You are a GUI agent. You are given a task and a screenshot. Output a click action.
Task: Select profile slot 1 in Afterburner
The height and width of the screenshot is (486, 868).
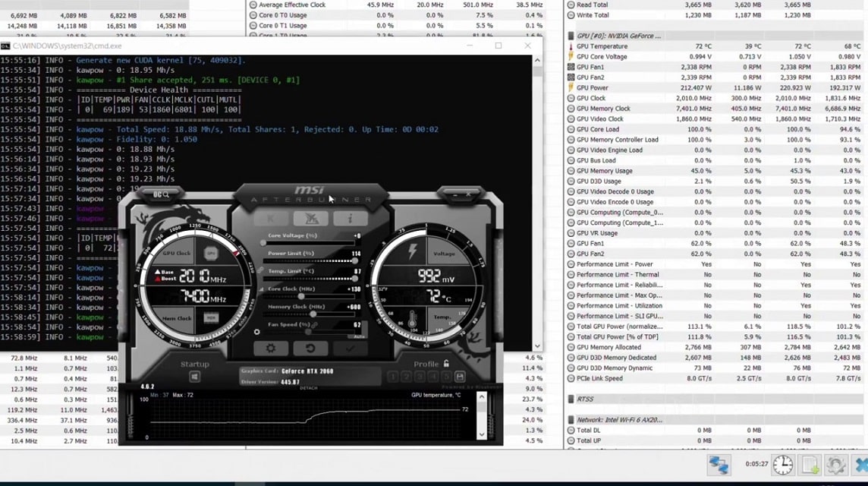[393, 377]
